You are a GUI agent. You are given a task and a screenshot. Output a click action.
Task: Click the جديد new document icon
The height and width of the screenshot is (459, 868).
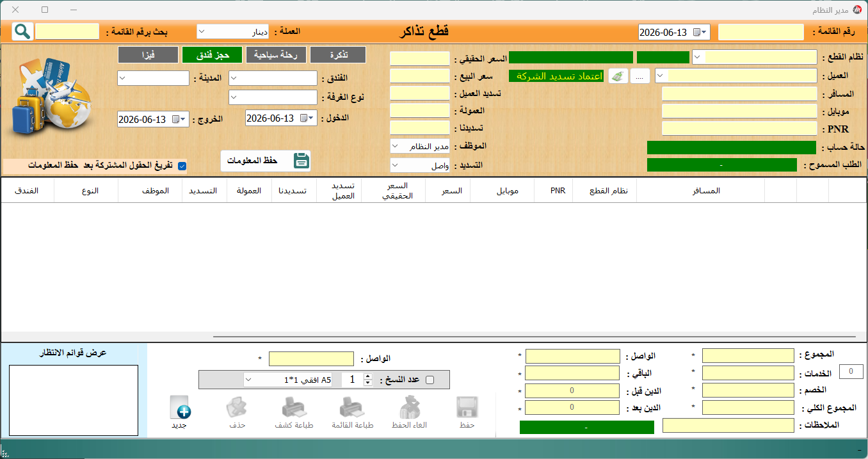(179, 408)
